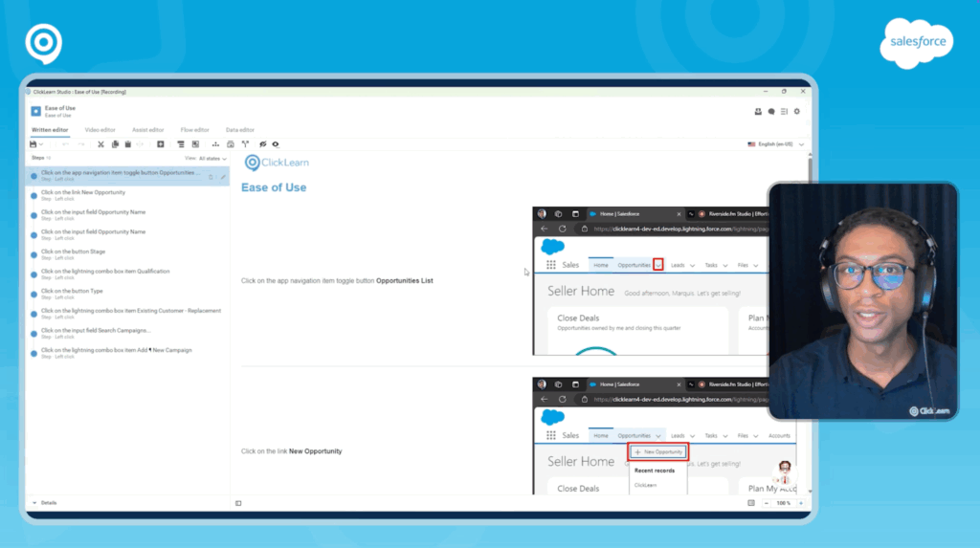Click the instruction text Opportunities List
This screenshot has width=980, height=548.
coord(405,280)
